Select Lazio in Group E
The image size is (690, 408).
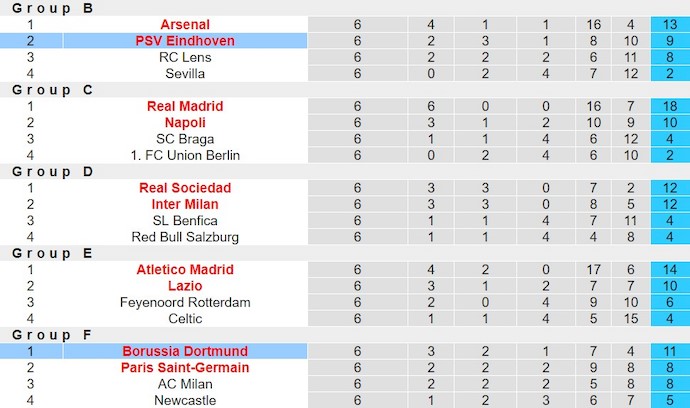click(x=185, y=286)
